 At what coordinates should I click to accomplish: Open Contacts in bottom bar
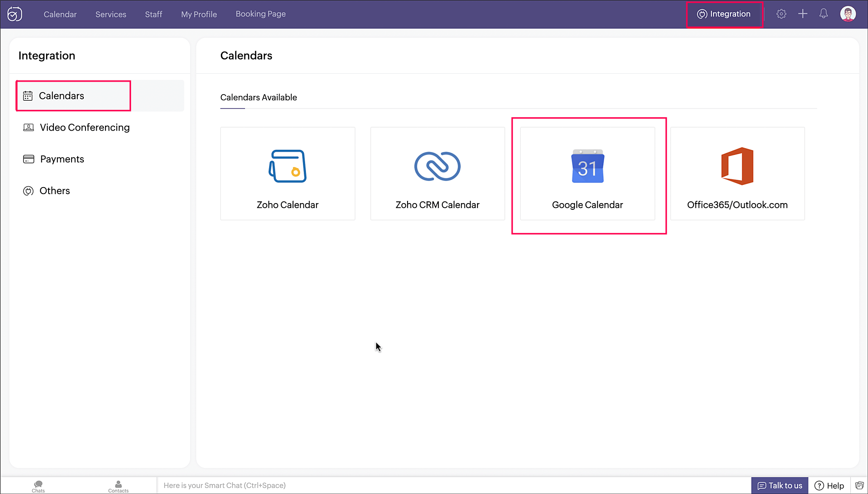118,486
